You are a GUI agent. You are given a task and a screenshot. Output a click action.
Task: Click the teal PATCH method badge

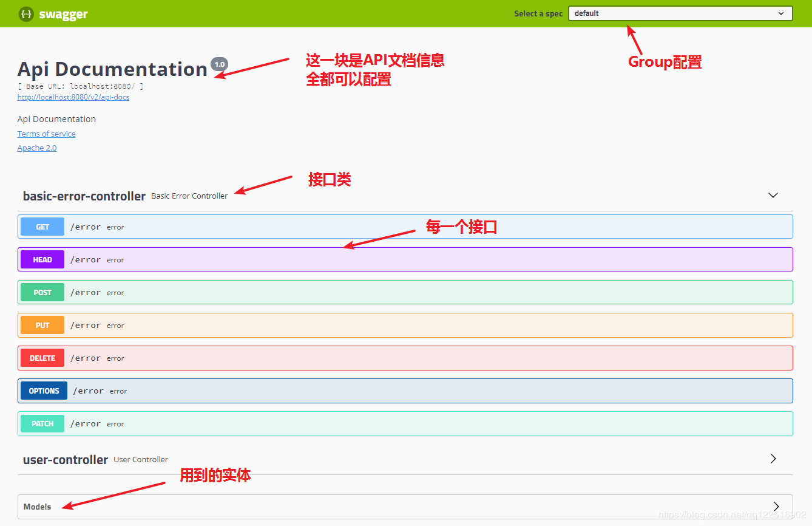click(x=42, y=424)
